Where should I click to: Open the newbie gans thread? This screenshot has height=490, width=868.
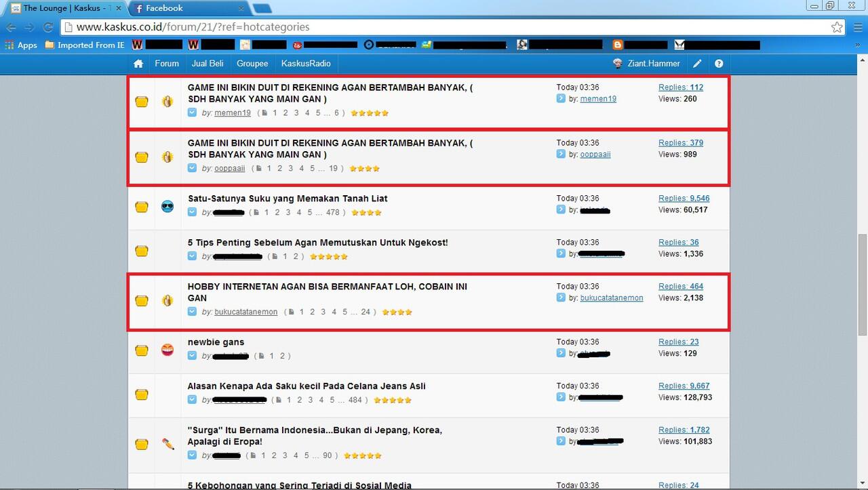(216, 342)
